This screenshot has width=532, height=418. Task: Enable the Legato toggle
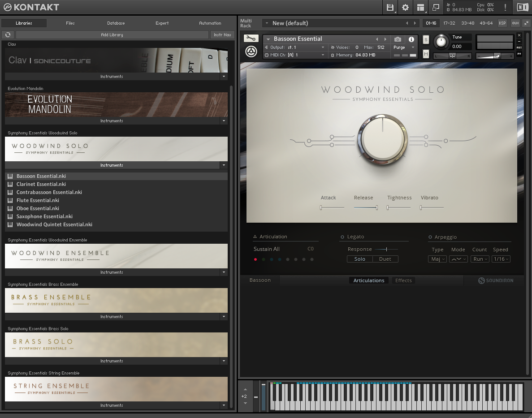tap(342, 237)
